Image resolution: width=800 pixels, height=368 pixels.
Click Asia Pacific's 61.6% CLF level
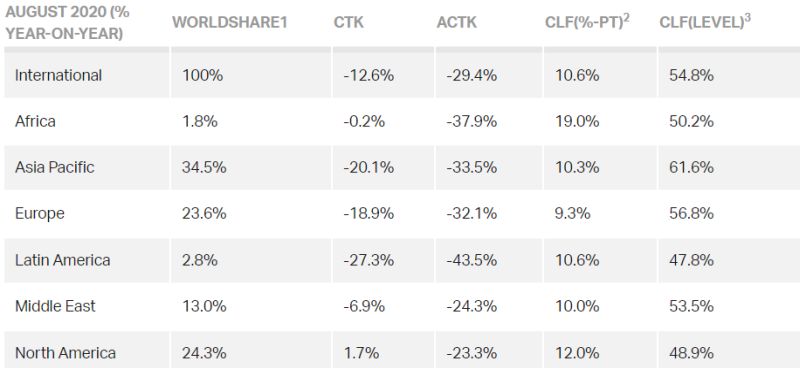click(691, 167)
